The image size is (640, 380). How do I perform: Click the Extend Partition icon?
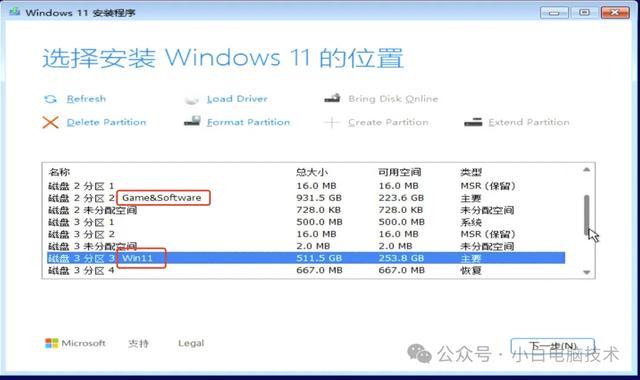tap(473, 122)
